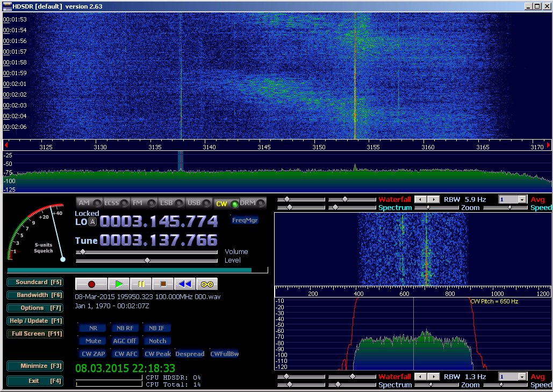553x392 pixels.
Task: Select the CW mode button
Action: [226, 204]
